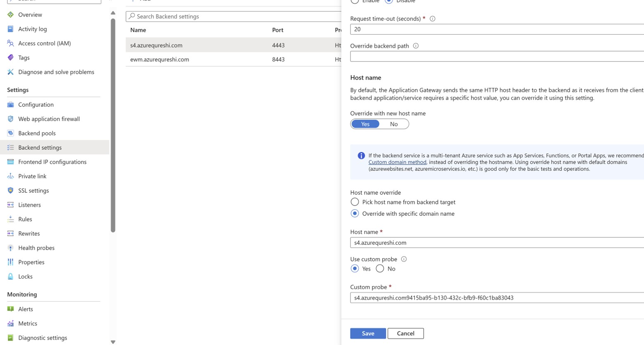Open the Custom domain method link

[x=397, y=162]
